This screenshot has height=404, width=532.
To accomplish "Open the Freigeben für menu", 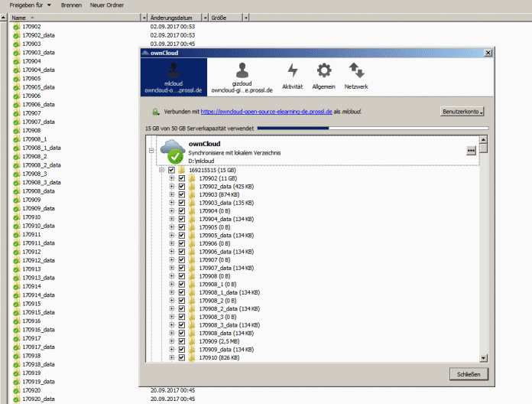I will (31, 5).
